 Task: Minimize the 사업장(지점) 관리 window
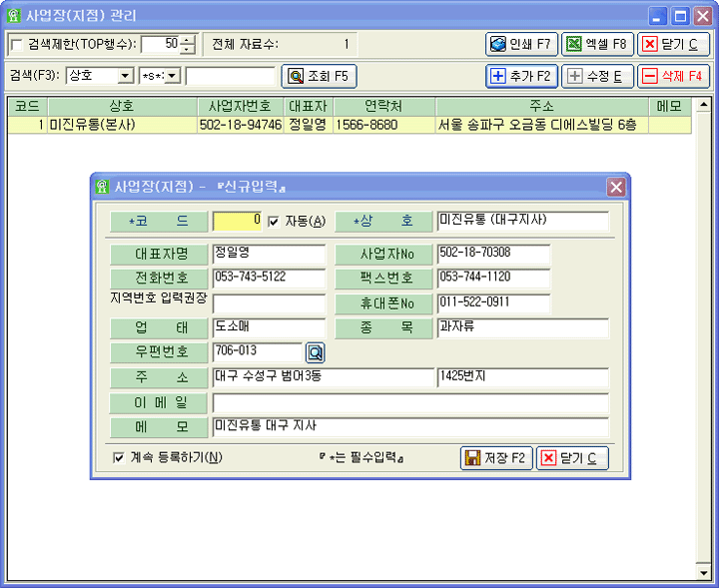coord(657,17)
